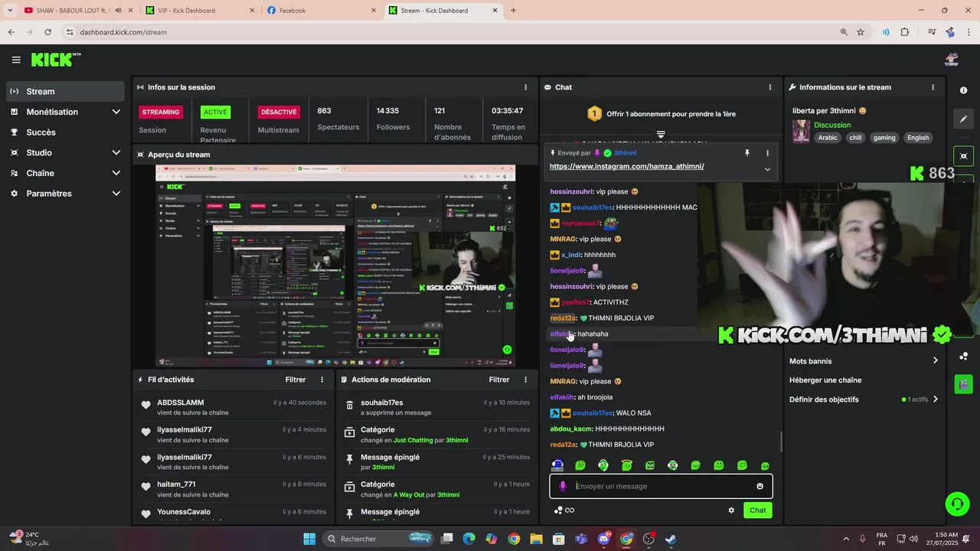Select the angel halo green emote
Viewport: 980px width, 551px height.
click(626, 465)
